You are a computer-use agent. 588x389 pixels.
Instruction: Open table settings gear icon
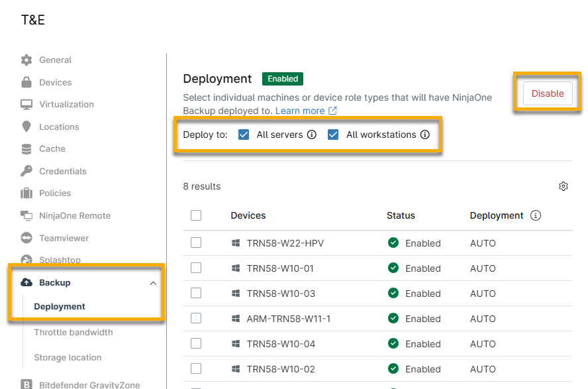click(563, 186)
